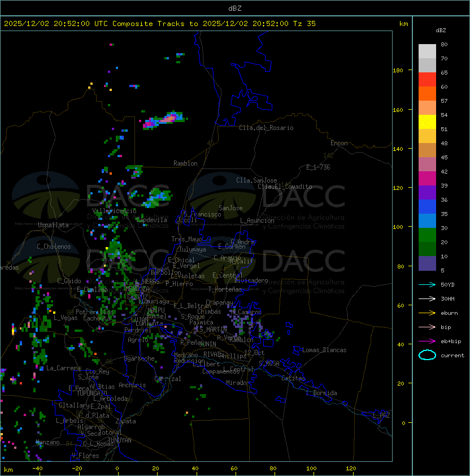
Task: Select the 'Encon' map label
Action: click(x=339, y=143)
